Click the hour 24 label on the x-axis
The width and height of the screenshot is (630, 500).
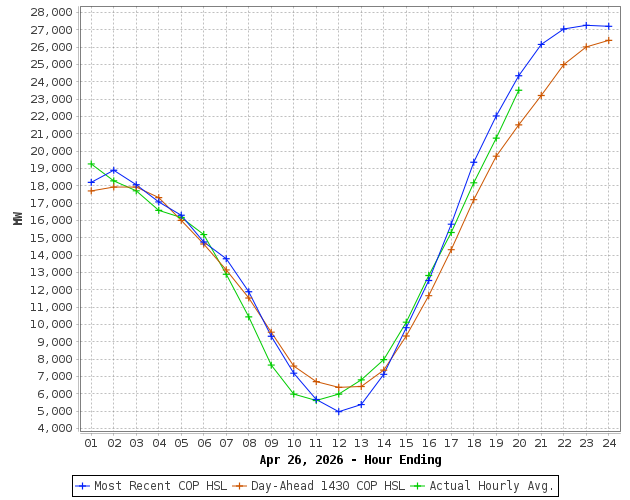pyautogui.click(x=608, y=443)
